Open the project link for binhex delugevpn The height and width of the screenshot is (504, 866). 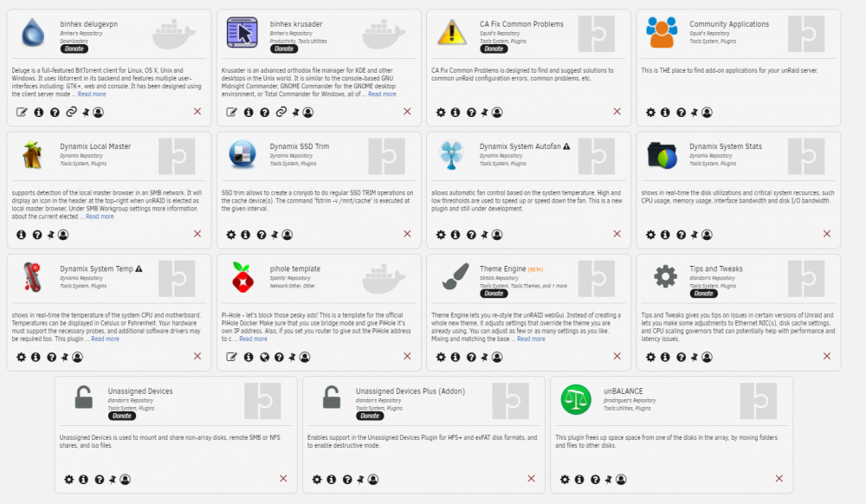coord(71,112)
